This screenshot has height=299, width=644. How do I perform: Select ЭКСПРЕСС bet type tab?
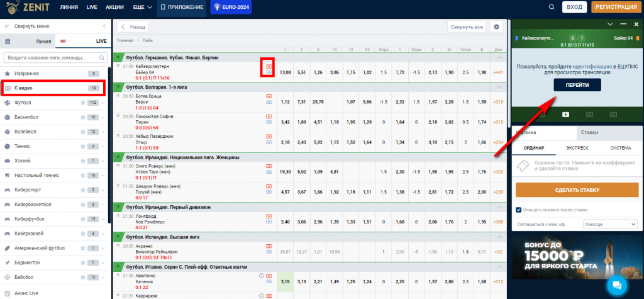pyautogui.click(x=577, y=148)
